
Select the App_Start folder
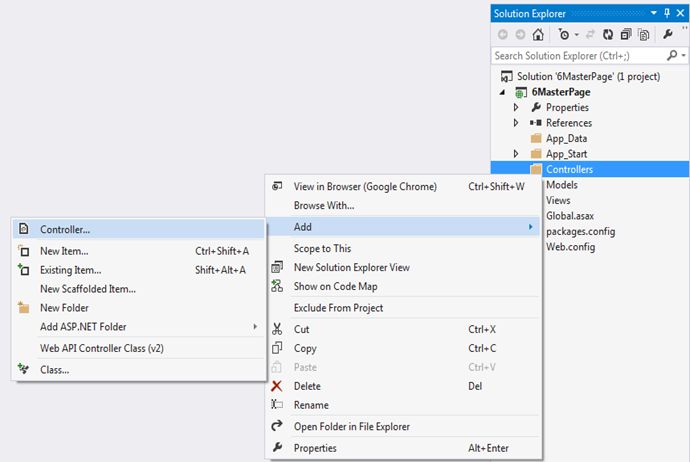[x=566, y=154]
